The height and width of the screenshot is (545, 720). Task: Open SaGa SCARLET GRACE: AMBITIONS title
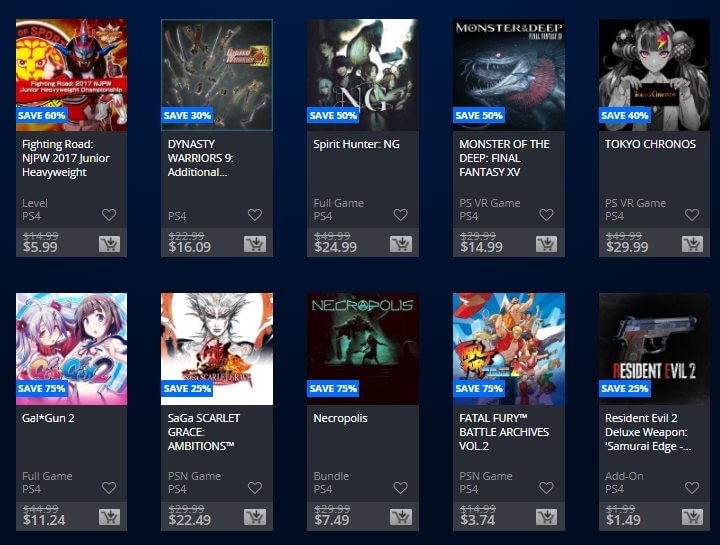coord(204,432)
